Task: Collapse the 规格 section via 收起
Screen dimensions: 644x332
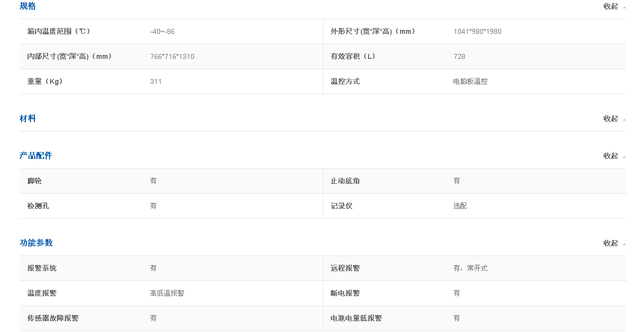Action: (x=611, y=6)
